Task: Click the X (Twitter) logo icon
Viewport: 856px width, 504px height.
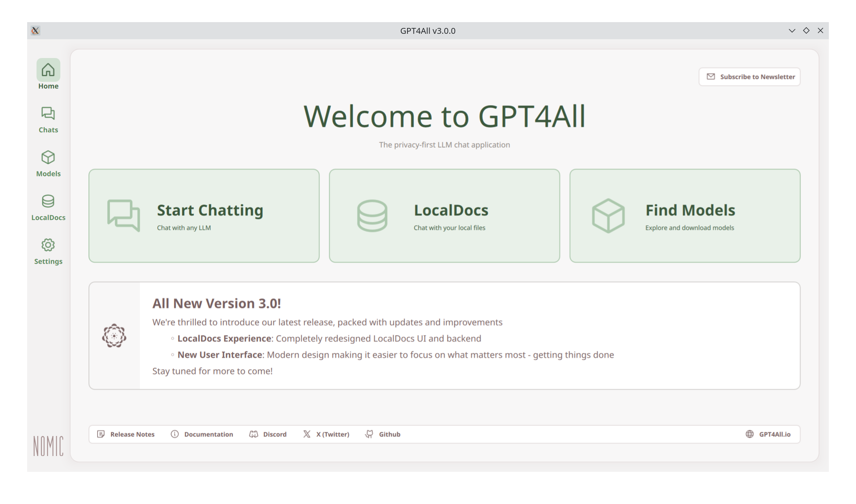Action: [x=306, y=434]
